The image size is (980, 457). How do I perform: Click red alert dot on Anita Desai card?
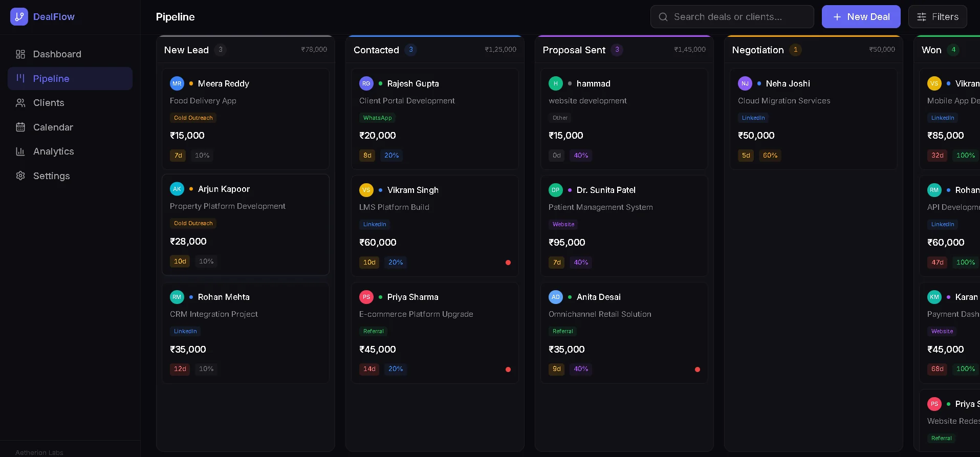pyautogui.click(x=698, y=369)
